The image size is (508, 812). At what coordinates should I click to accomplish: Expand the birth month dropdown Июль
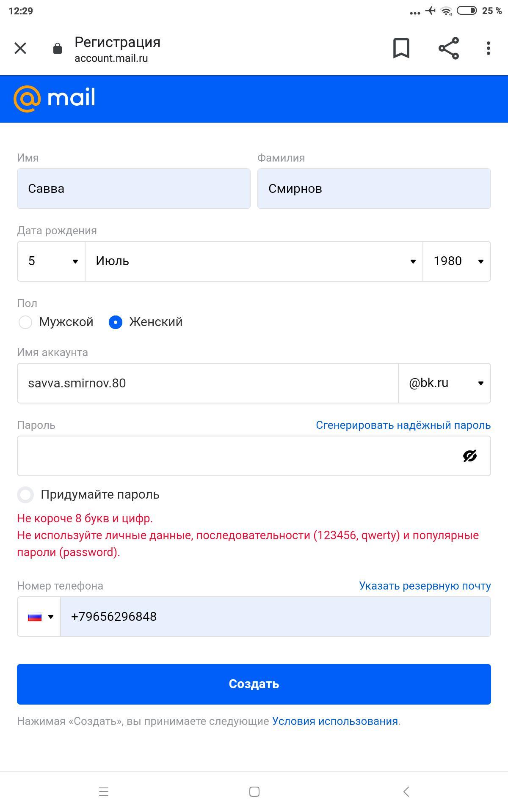point(254,261)
